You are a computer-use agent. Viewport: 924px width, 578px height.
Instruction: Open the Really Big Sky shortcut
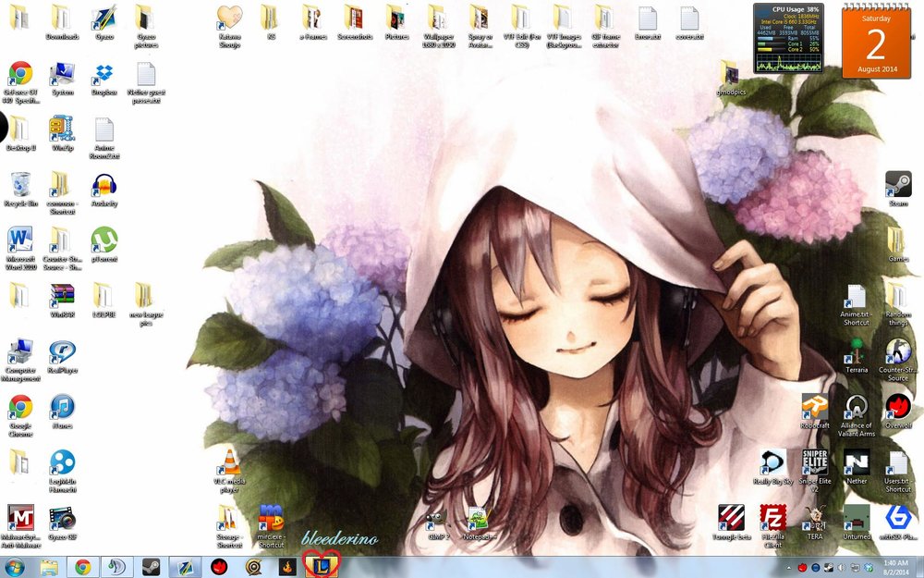[772, 466]
